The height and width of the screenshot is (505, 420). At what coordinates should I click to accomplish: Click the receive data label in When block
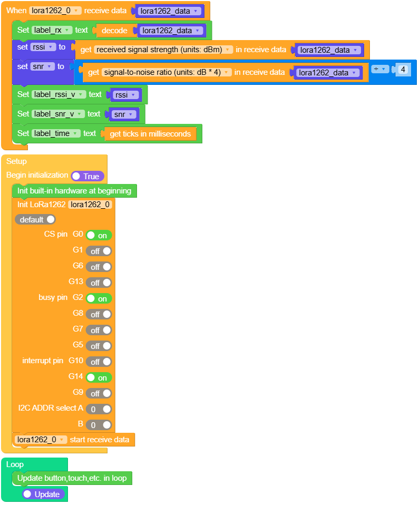click(x=105, y=11)
